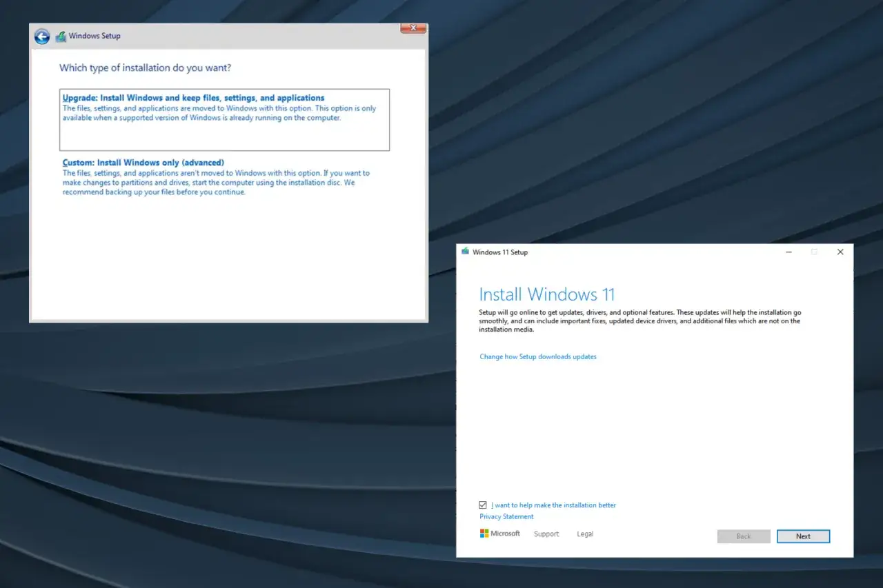Viewport: 883px width, 588px height.
Task: Choose Upgrade: Install Windows and keep files
Action: [x=224, y=119]
